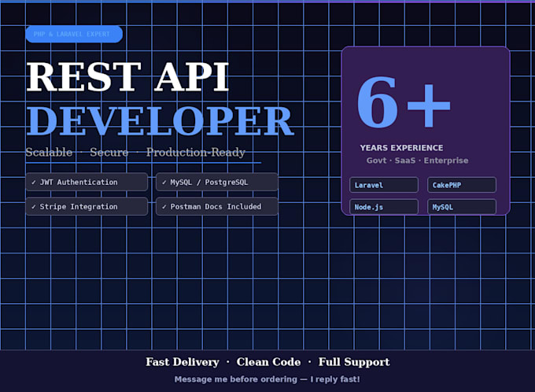
Task: Select the Postman Docs Included chip
Action: click(217, 206)
